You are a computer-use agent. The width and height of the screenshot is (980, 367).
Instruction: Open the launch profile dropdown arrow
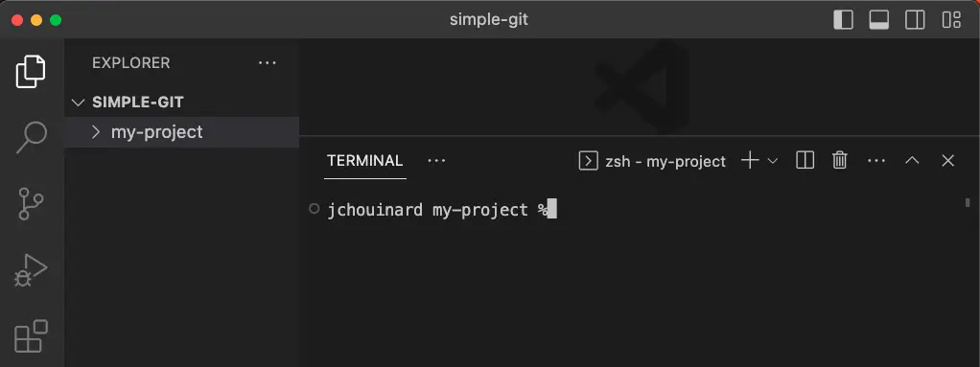click(773, 161)
